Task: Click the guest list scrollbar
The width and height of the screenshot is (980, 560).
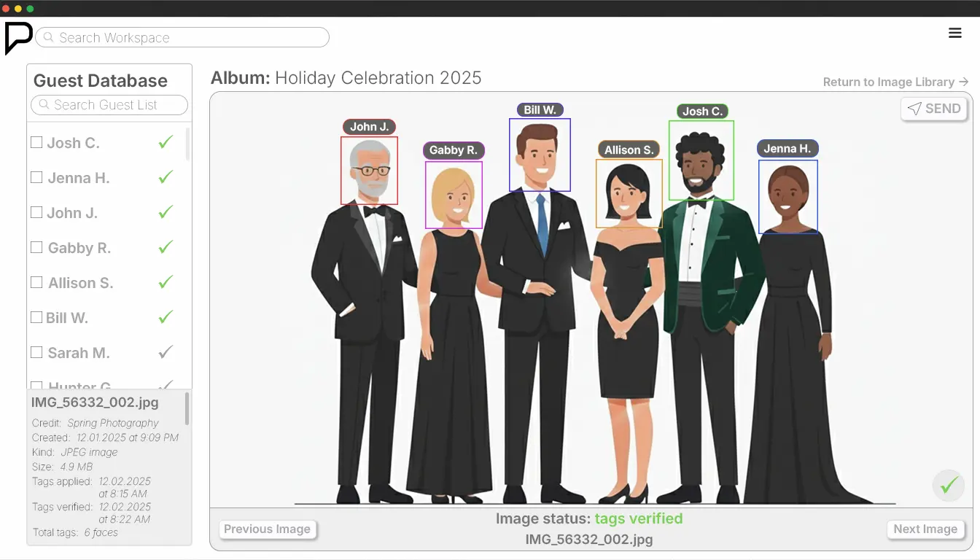Action: (x=187, y=144)
